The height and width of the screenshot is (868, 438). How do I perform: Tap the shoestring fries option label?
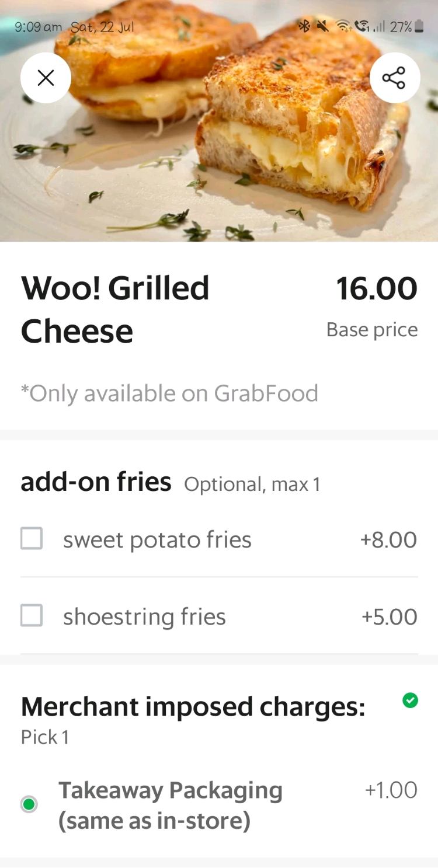[x=144, y=617]
